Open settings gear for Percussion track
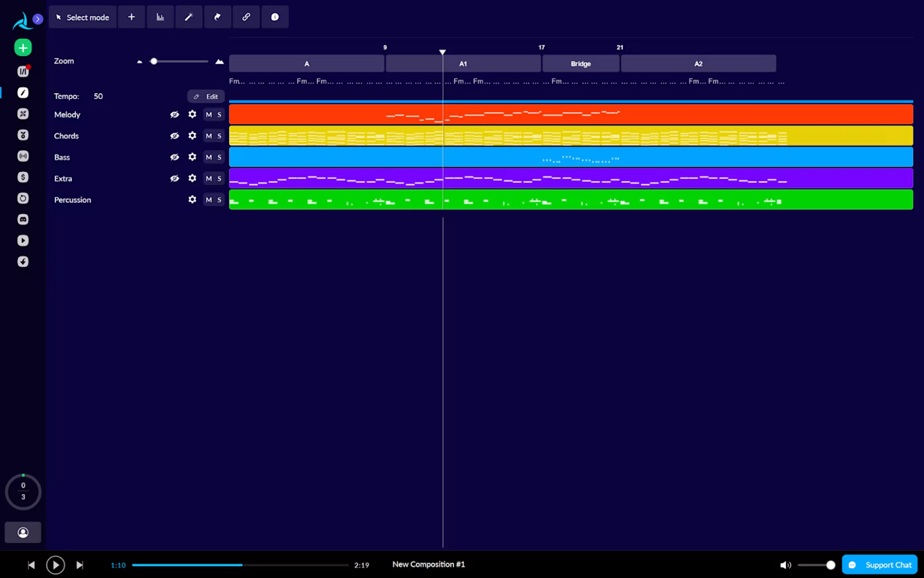924x578 pixels. (x=192, y=199)
